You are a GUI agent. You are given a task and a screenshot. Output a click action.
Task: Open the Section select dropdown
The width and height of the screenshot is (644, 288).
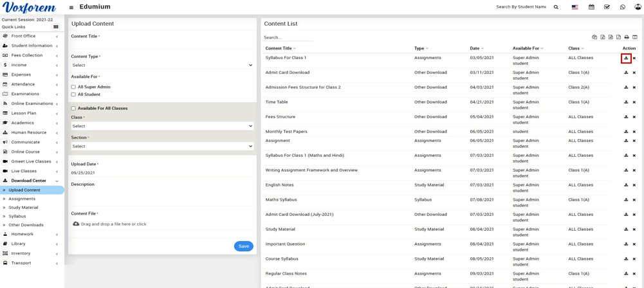coord(161,146)
